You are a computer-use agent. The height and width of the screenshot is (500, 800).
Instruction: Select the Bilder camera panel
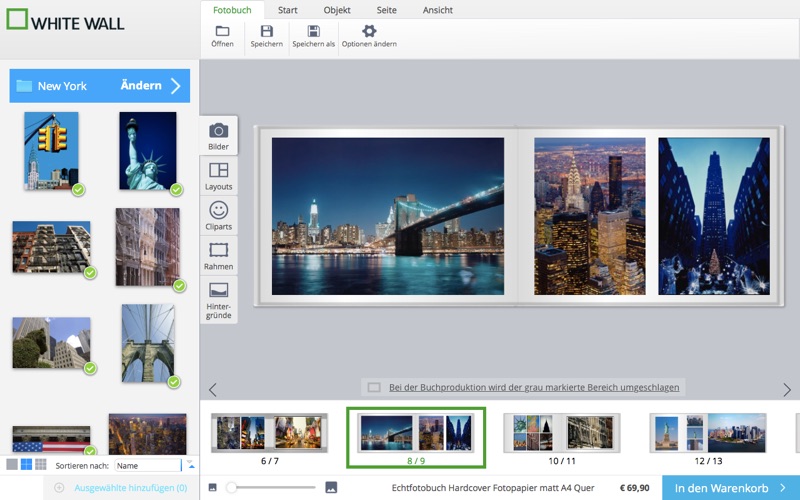pyautogui.click(x=218, y=135)
